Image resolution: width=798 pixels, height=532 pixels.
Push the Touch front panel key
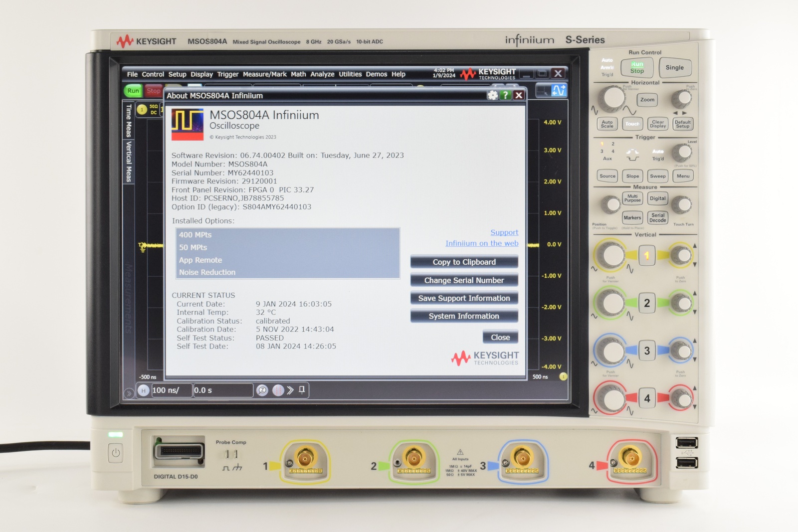[632, 124]
